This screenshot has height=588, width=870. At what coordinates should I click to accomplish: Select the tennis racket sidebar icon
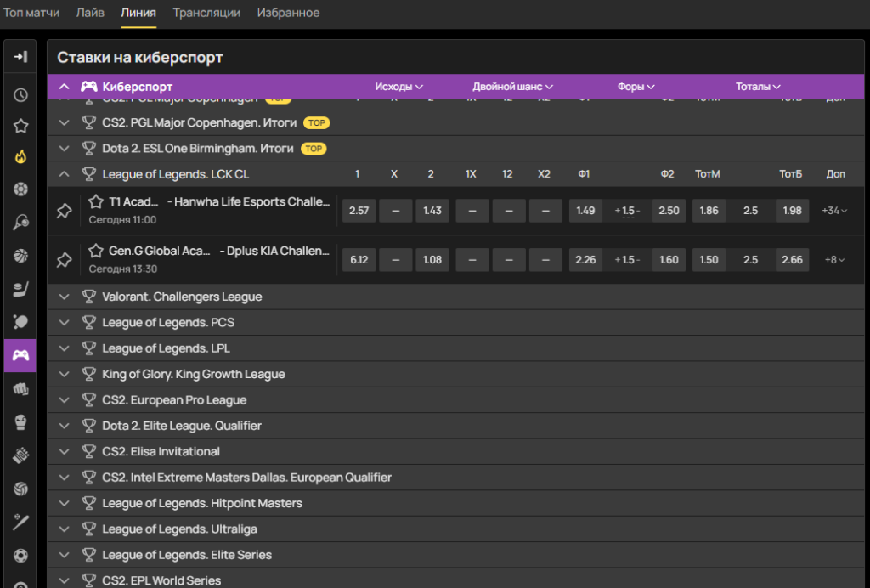pos(20,223)
